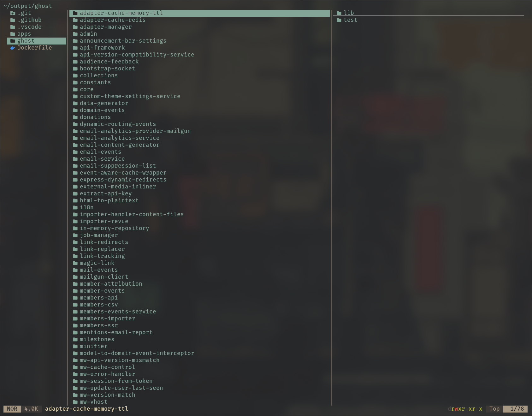Select the apps directory in parent pane
The height and width of the screenshot is (416, 532).
tap(24, 34)
